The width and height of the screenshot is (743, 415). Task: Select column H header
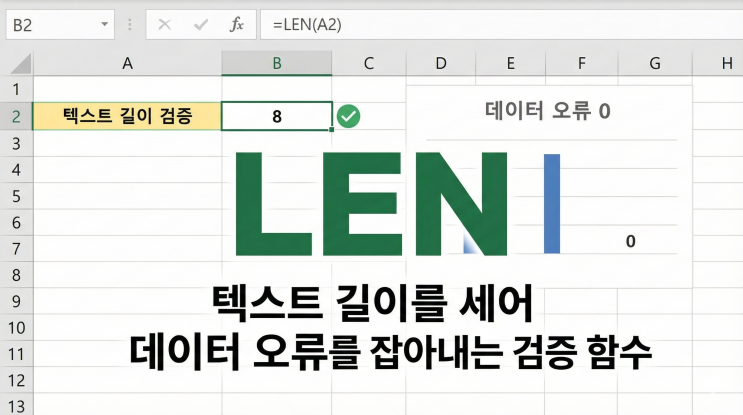(718, 63)
